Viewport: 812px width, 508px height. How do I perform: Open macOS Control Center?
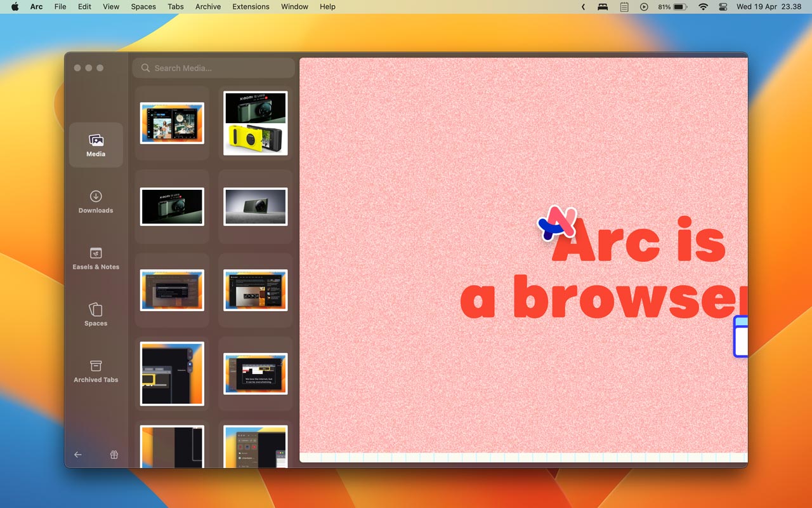pos(723,7)
